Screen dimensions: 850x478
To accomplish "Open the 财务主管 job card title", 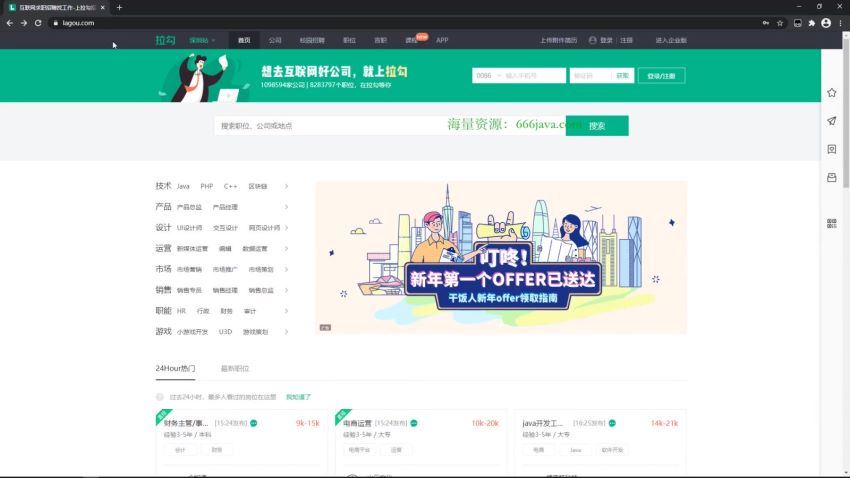I will pyautogui.click(x=186, y=423).
